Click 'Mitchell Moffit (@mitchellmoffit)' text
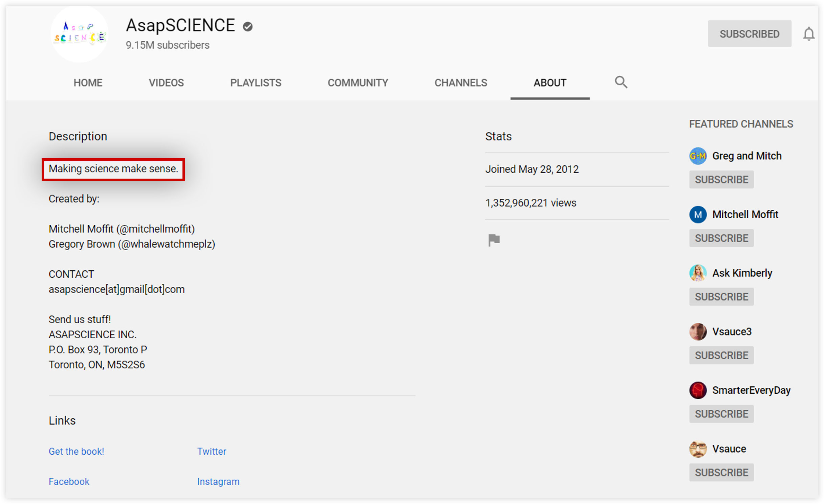824x504 pixels. click(x=122, y=229)
